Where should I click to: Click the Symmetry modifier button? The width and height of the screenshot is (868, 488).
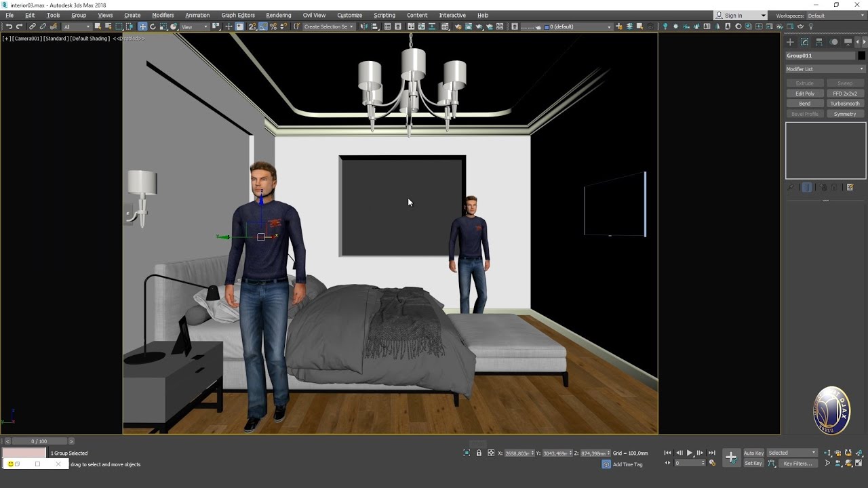pos(845,114)
